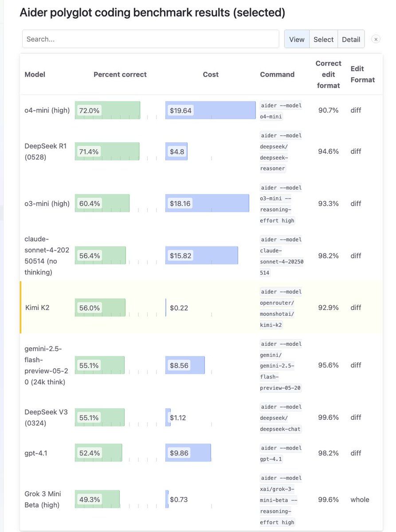
Task: Click the clear search x icon
Action: [x=376, y=39]
